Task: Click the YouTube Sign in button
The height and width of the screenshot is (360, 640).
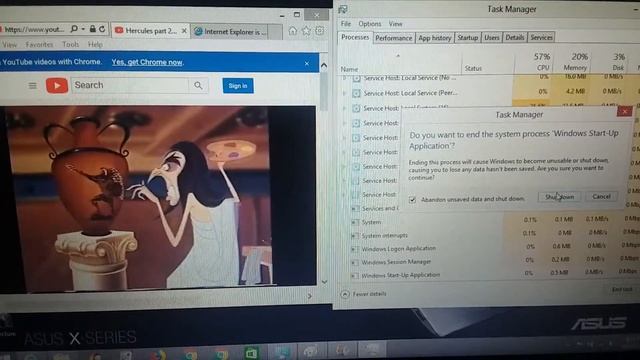Action: (x=238, y=86)
